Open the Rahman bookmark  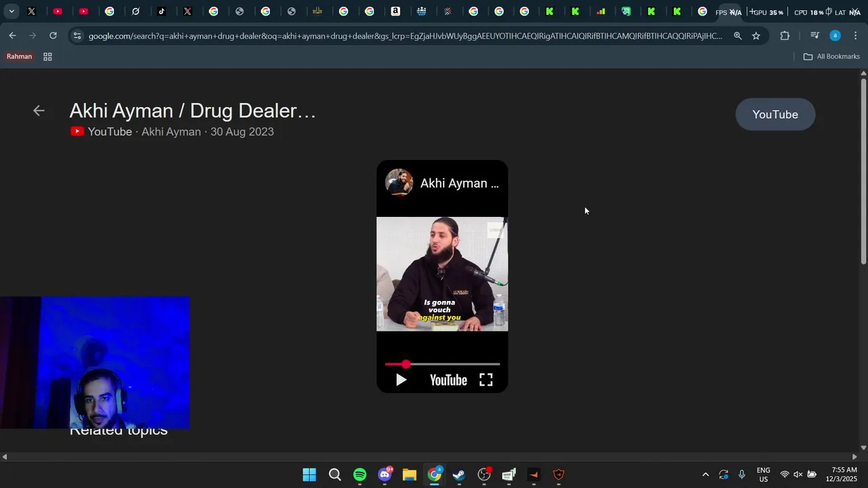(x=19, y=57)
